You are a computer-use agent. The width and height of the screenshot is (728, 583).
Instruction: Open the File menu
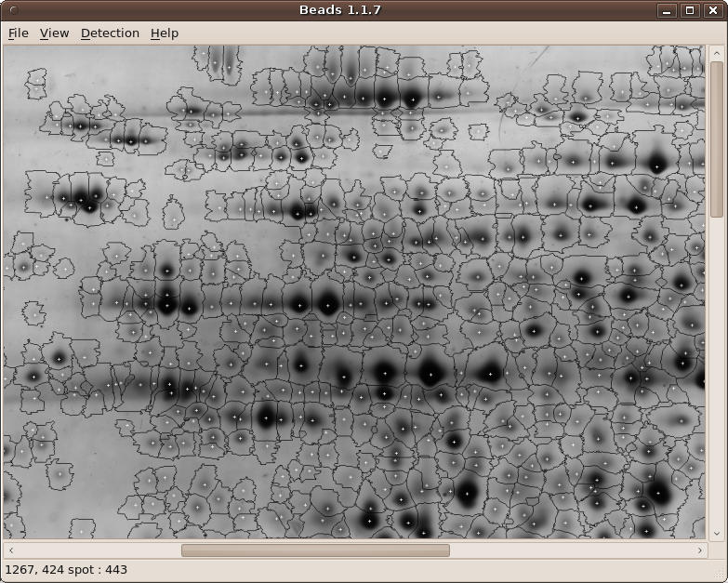point(18,33)
